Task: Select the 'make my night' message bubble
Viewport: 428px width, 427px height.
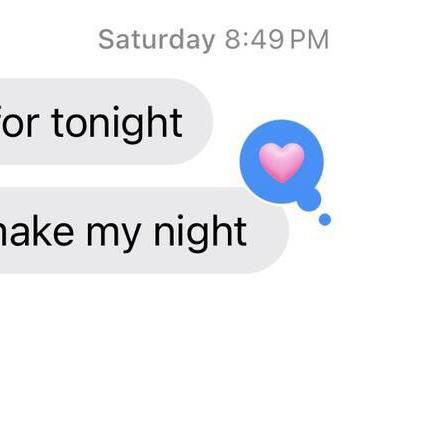Action: (144, 230)
